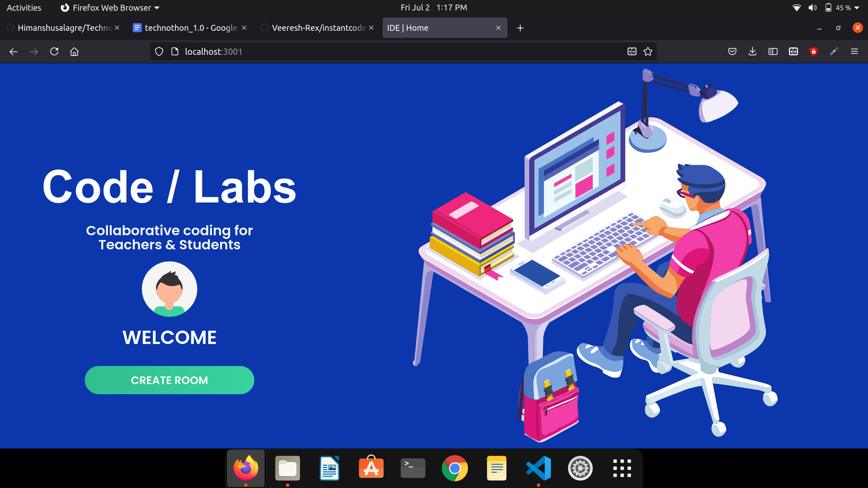Launch Google Chrome from the dock
Viewport: 868px width, 488px height.
pyautogui.click(x=455, y=468)
